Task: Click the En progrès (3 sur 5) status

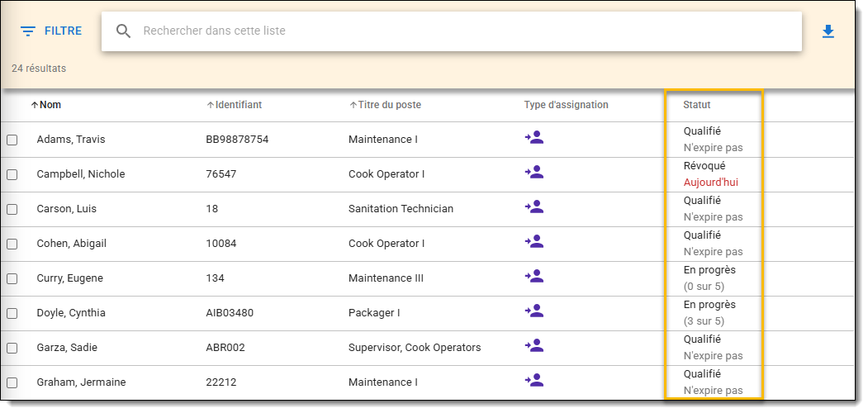Action: coord(709,313)
